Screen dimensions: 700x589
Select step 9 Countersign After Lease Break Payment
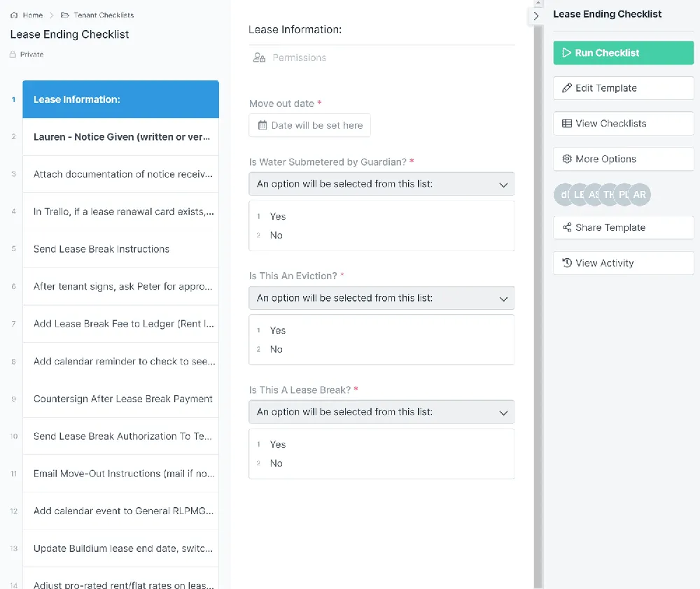pyautogui.click(x=120, y=399)
